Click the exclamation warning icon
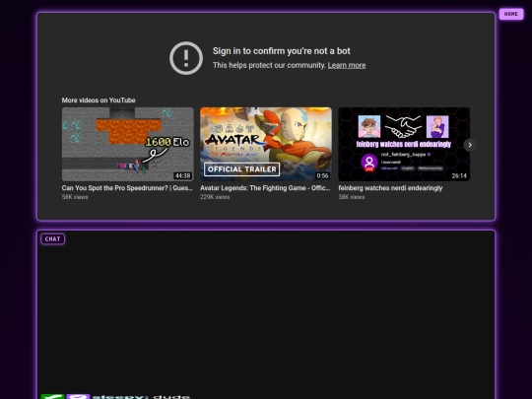The image size is (532, 399). (x=186, y=58)
